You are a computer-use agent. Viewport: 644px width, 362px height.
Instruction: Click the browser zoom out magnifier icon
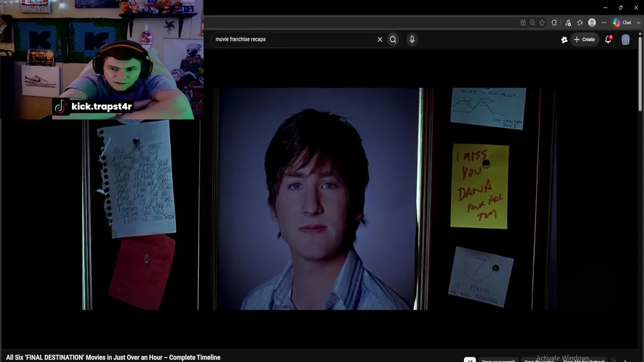[x=532, y=23]
